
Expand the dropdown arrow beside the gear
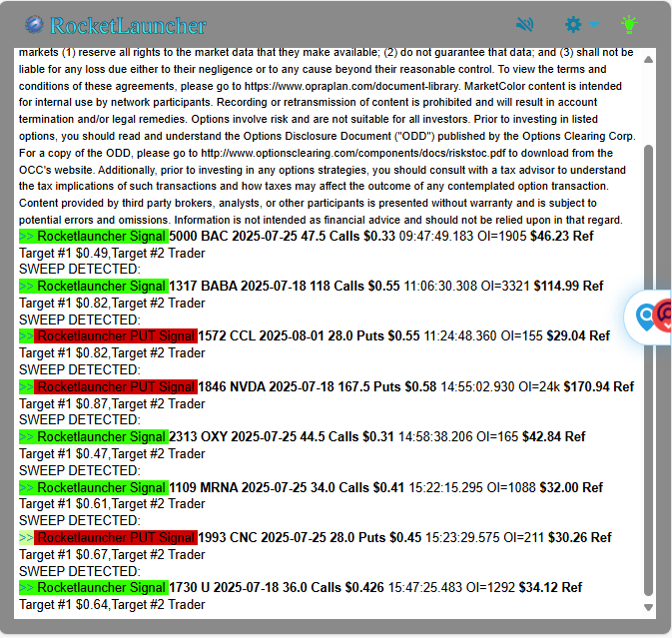click(593, 24)
